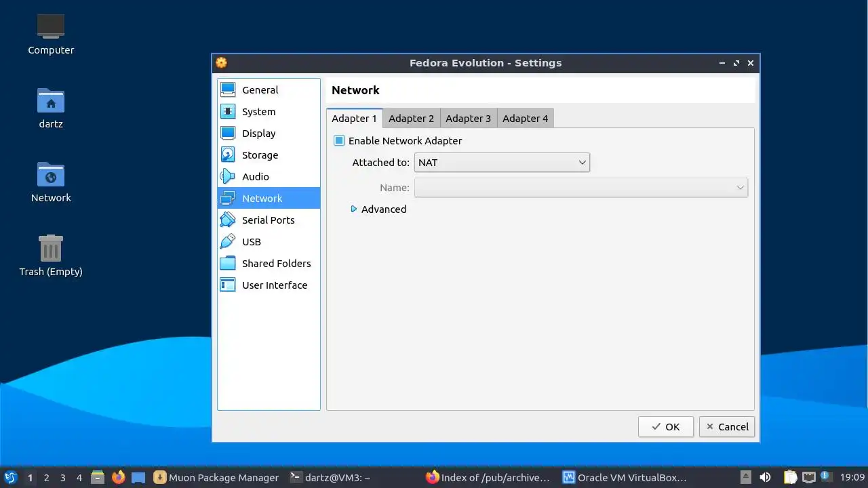Switch to virtual desktop 1
868x488 pixels.
click(x=30, y=477)
